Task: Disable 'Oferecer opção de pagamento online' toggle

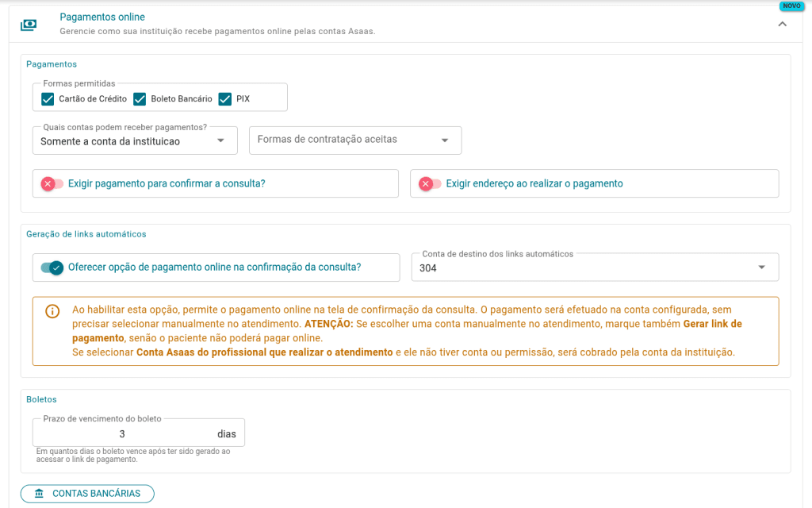Action: tap(52, 267)
